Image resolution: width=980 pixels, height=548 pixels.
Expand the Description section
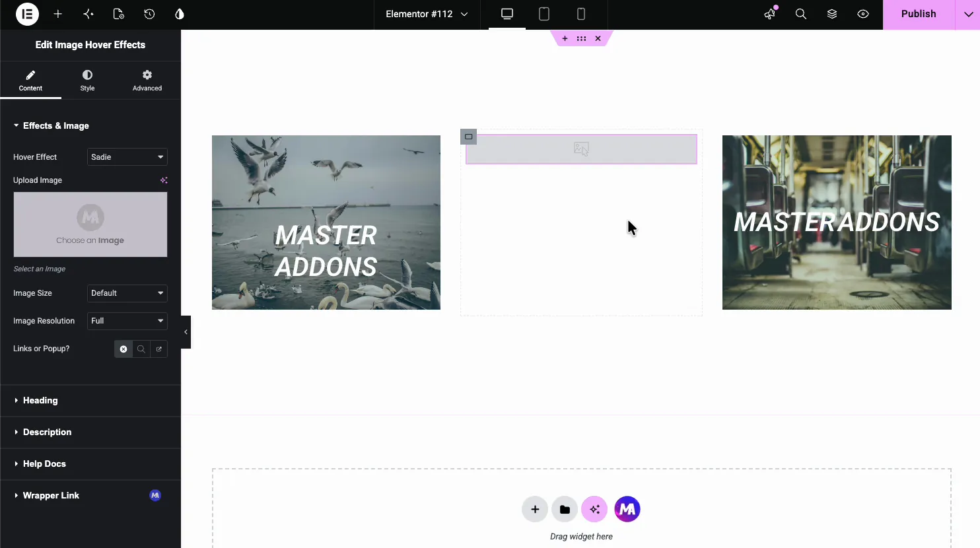click(x=90, y=432)
